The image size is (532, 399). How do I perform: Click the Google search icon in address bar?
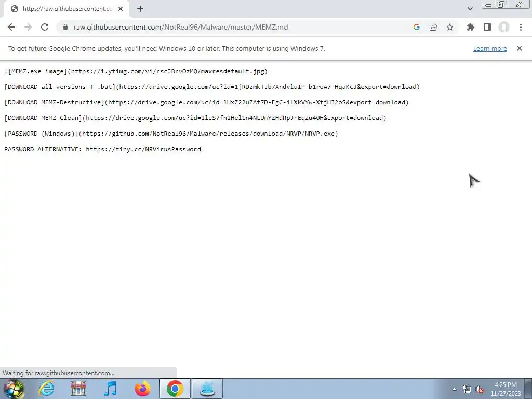tap(416, 27)
